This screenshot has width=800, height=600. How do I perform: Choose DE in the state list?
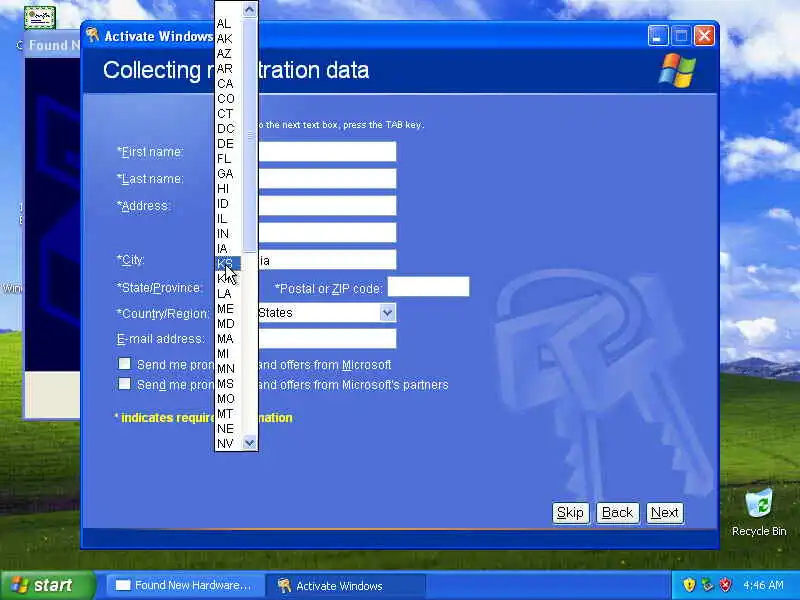click(228, 143)
